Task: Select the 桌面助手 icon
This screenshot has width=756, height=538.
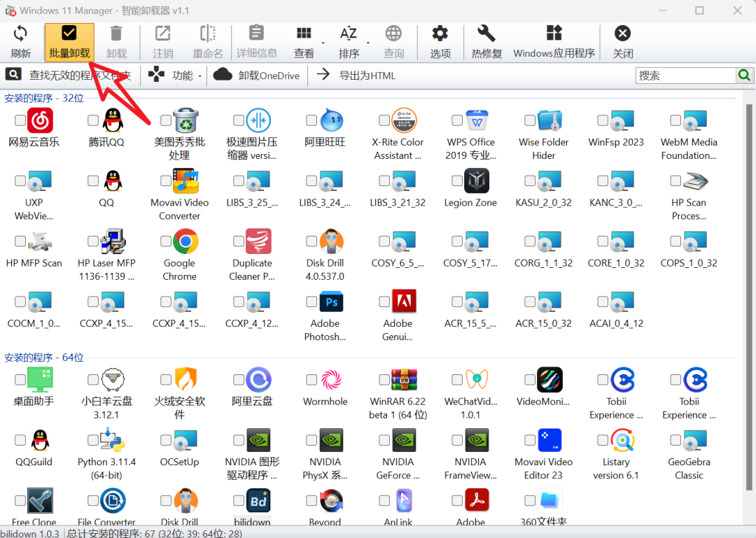Action: (x=40, y=380)
